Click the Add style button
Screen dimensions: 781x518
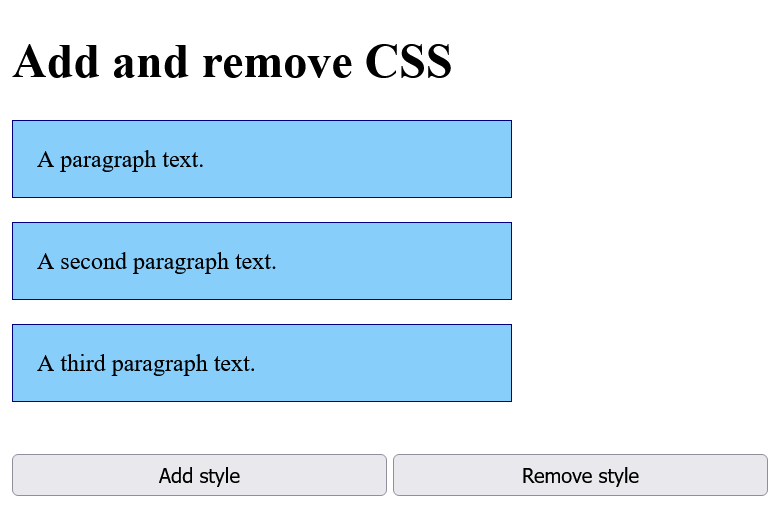(199, 475)
